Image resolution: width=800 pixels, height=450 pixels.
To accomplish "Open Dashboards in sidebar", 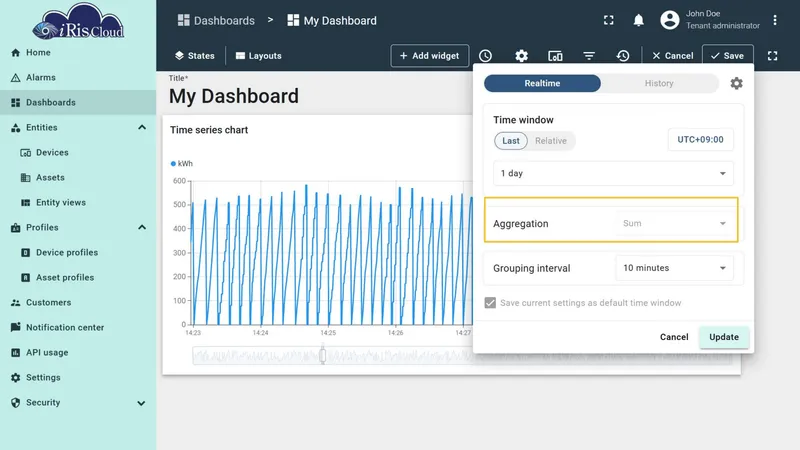I will 78,103.
